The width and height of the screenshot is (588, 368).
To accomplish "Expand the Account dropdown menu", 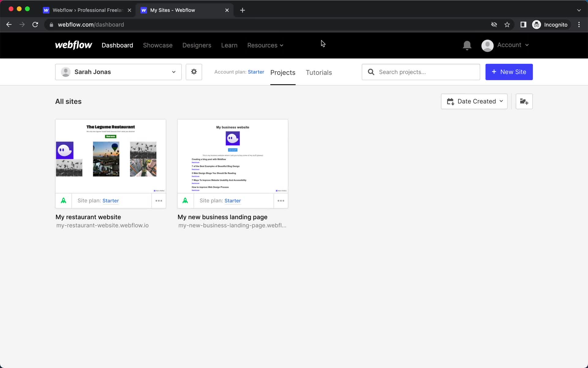I will tap(505, 45).
